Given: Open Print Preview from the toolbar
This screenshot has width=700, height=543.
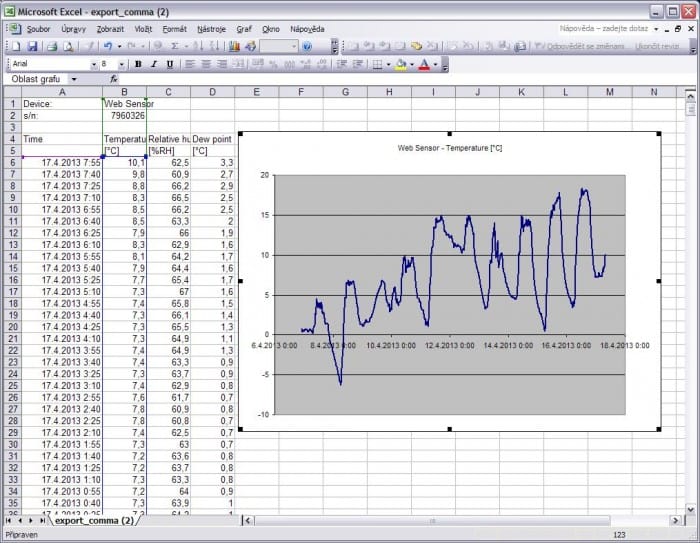Looking at the screenshot, I should click(x=67, y=47).
